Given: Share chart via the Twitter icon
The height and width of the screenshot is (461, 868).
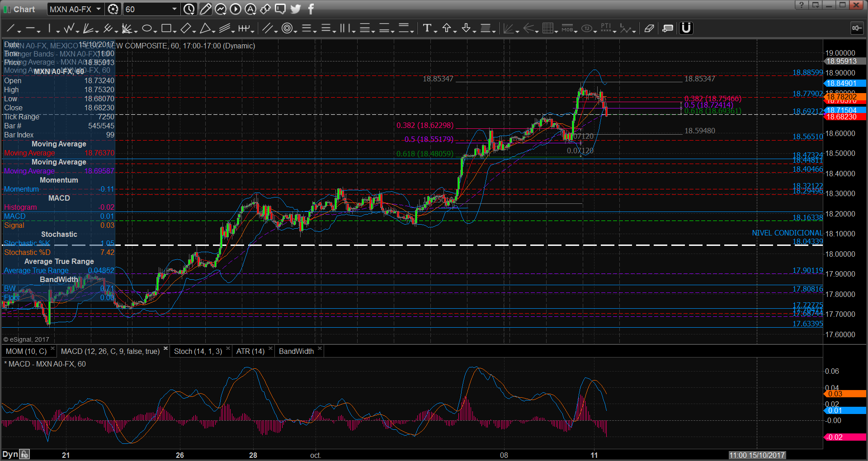Looking at the screenshot, I should click(x=296, y=9).
